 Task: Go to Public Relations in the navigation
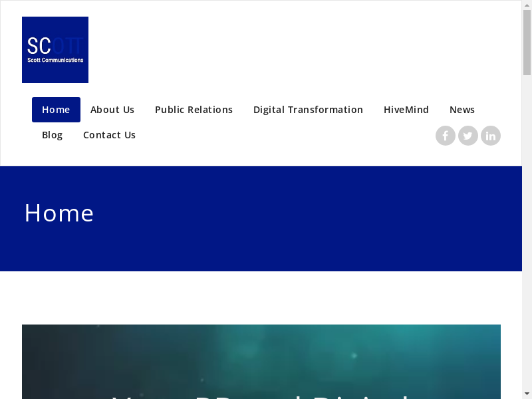coord(194,110)
